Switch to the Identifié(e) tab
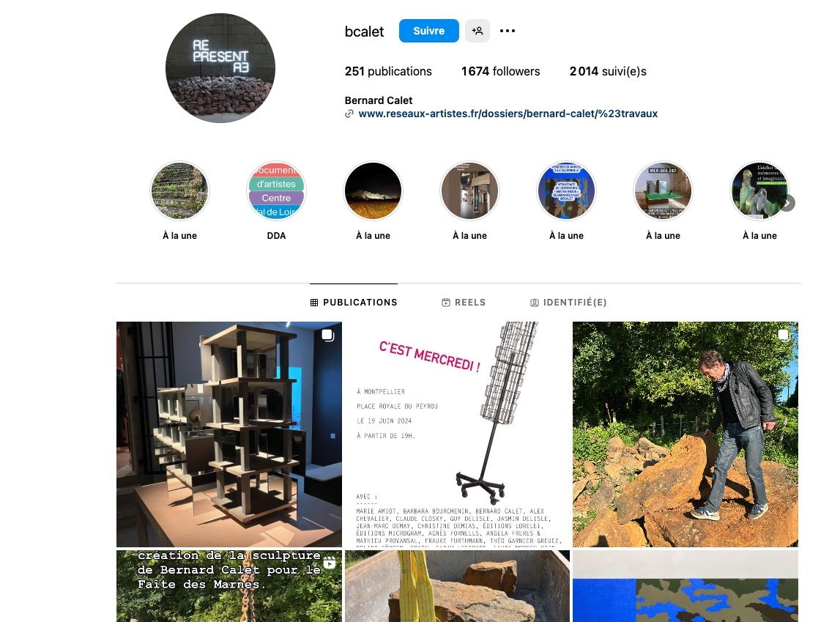The width and height of the screenshot is (840, 622). pyautogui.click(x=568, y=302)
